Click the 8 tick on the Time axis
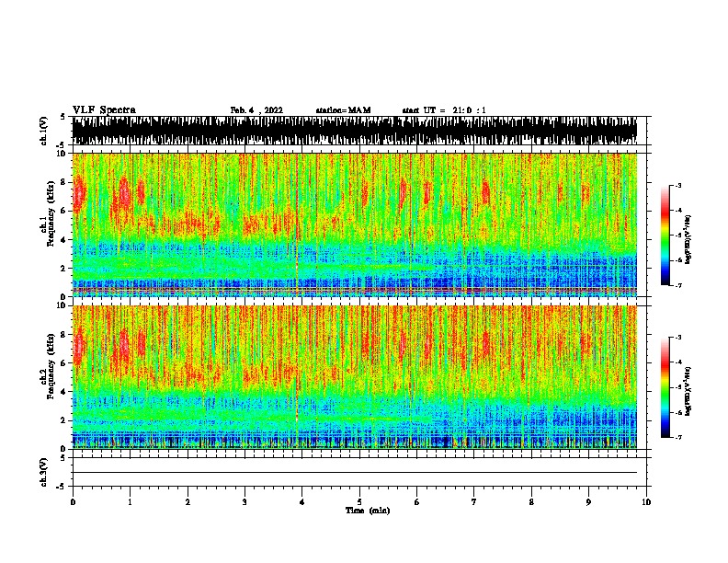Image resolution: width=728 pixels, height=563 pixels. click(531, 501)
